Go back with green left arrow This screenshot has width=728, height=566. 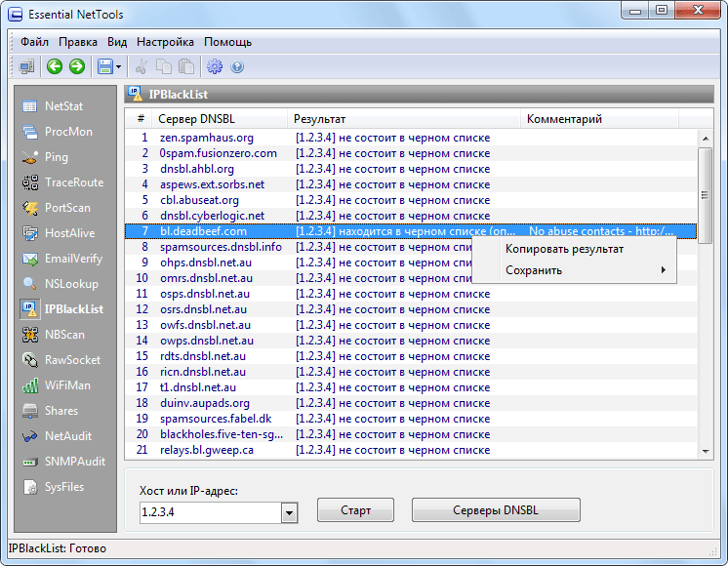tap(55, 67)
